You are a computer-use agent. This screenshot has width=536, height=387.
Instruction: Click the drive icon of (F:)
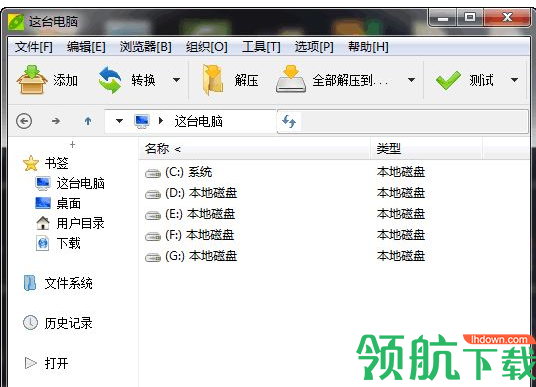pos(152,236)
